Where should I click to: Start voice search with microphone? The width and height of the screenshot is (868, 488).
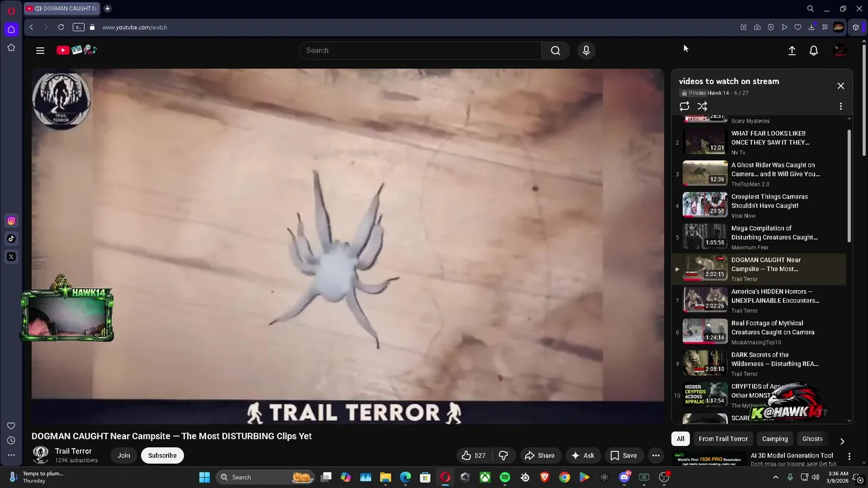point(587,50)
